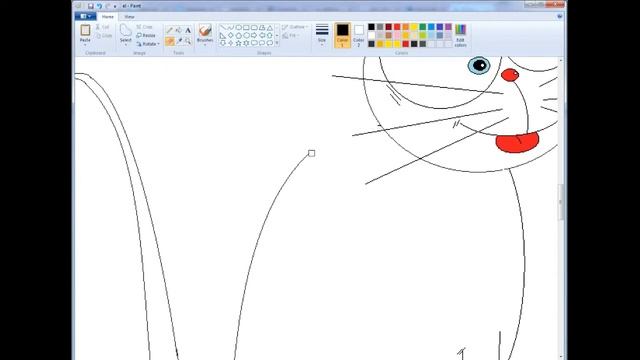Pick the dark red color swatch
This screenshot has height=360, width=640.
[389, 27]
